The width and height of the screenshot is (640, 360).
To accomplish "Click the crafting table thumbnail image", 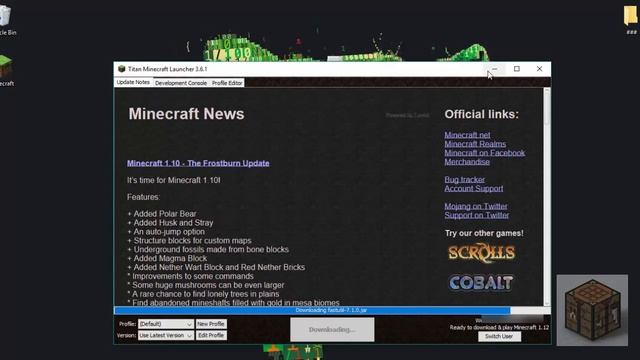I will [x=592, y=310].
